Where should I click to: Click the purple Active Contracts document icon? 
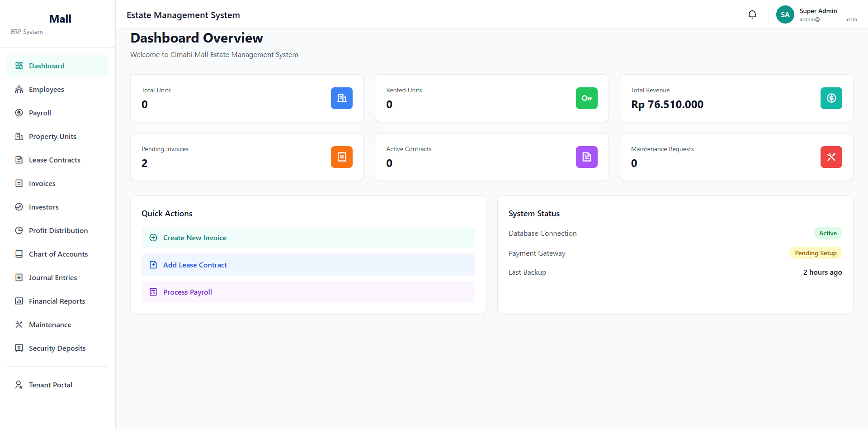(x=586, y=157)
